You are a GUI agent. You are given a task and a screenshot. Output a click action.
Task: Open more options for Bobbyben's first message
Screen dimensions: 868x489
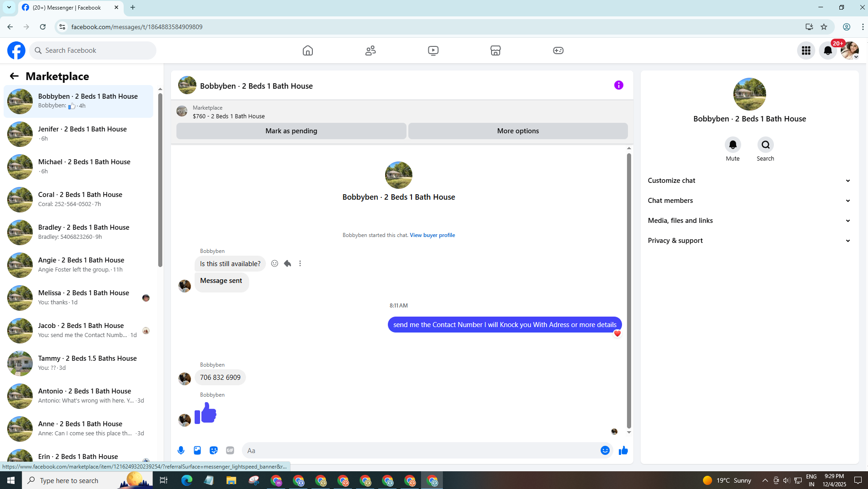tap(300, 263)
